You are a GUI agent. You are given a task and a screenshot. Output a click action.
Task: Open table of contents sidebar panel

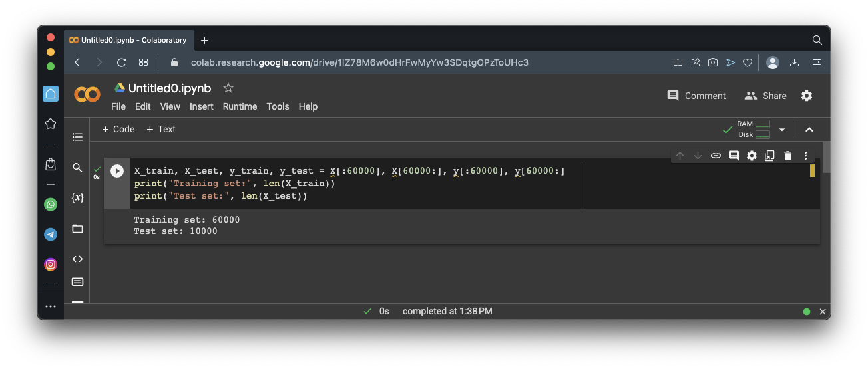click(77, 137)
